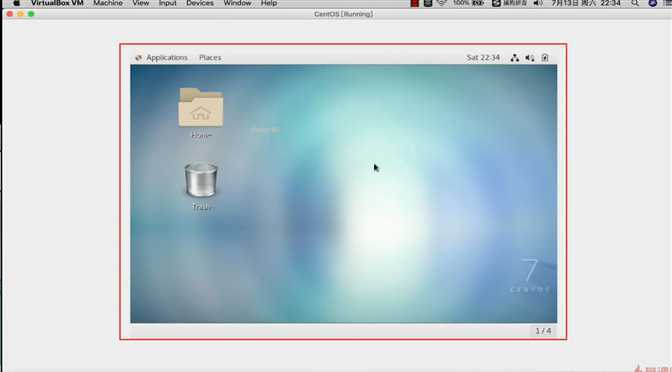Open the Apple menu
The width and height of the screenshot is (672, 372).
pyautogui.click(x=16, y=3)
